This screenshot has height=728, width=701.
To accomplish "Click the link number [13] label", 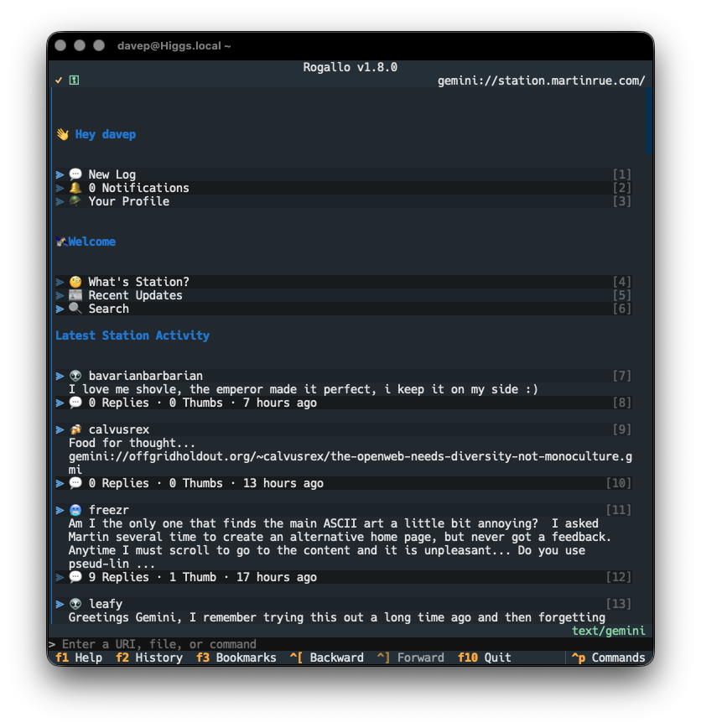I will click(618, 604).
